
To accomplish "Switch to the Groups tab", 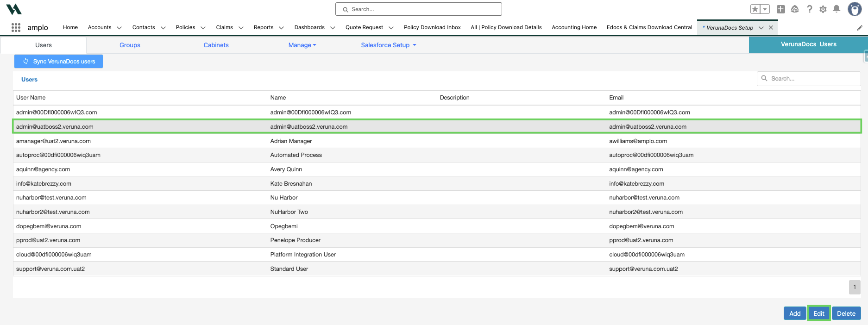I will 130,45.
